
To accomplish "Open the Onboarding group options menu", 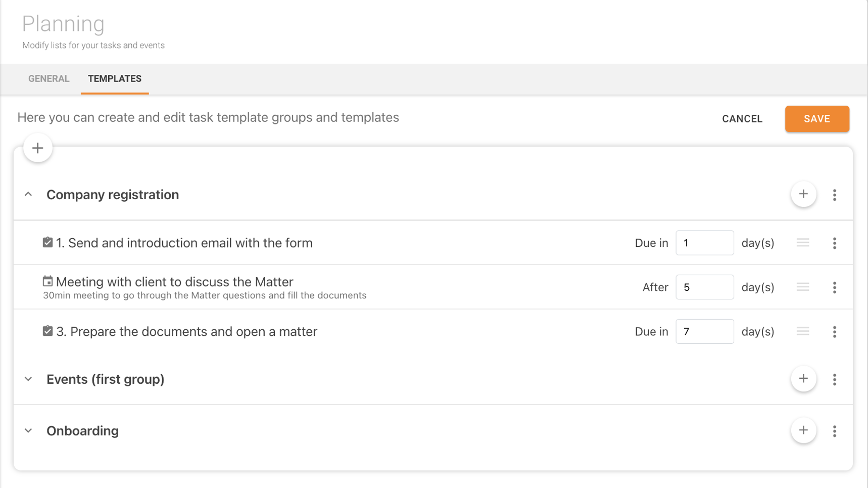I will (x=835, y=431).
